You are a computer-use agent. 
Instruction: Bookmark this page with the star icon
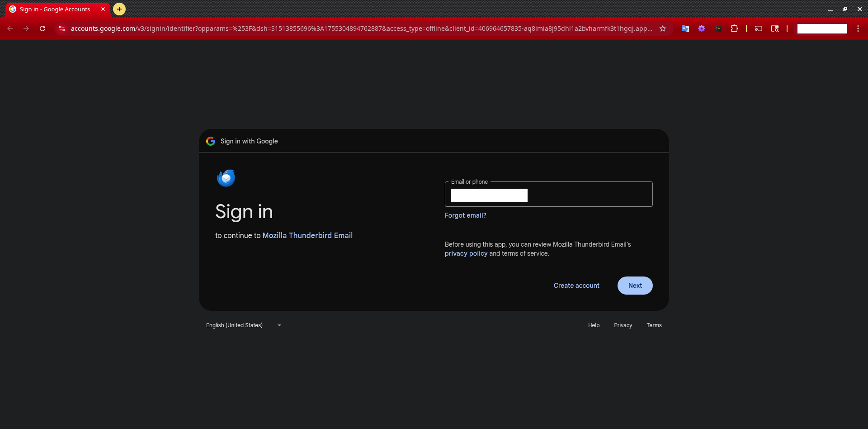[663, 29]
